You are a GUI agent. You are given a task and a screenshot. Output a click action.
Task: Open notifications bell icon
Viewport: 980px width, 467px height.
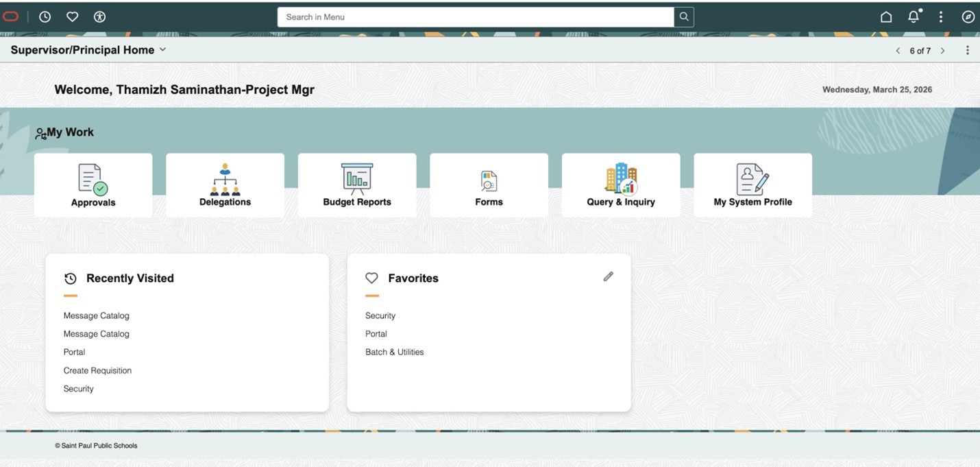[x=914, y=16]
